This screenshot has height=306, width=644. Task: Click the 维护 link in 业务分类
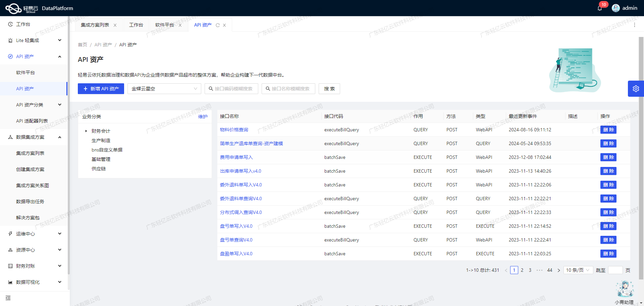point(203,117)
